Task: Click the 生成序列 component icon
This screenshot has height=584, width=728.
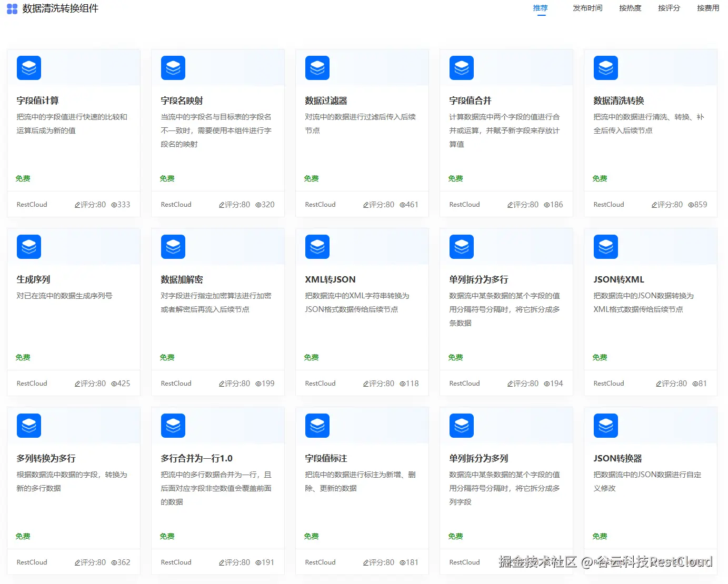Action: 28,246
